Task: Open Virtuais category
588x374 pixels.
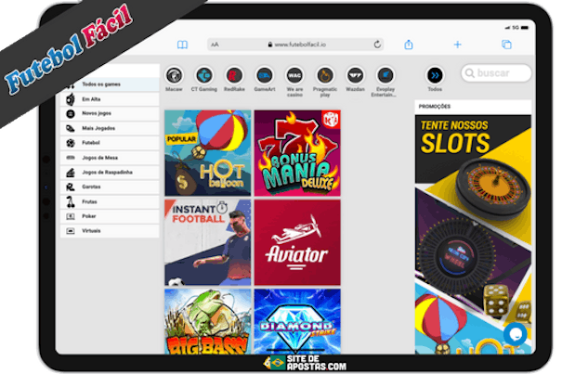Action: (x=110, y=231)
